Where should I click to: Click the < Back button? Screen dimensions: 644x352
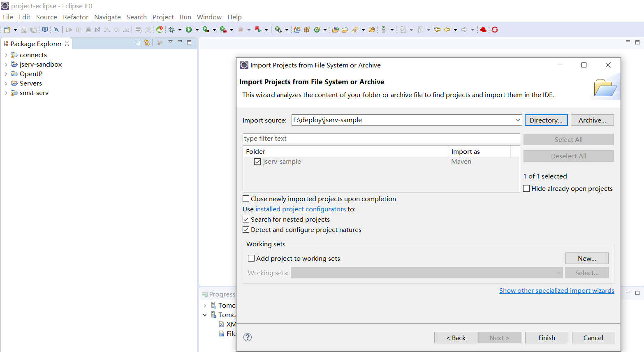(x=456, y=338)
